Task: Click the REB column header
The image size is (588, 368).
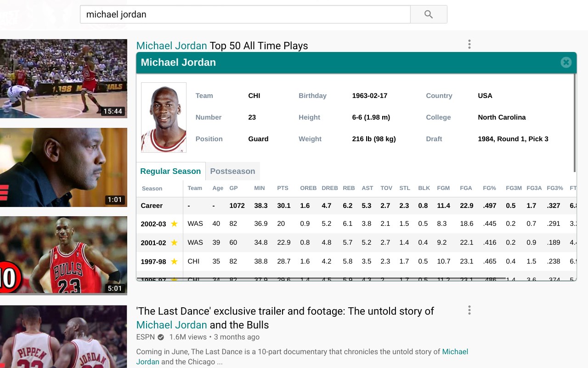Action: tap(349, 188)
